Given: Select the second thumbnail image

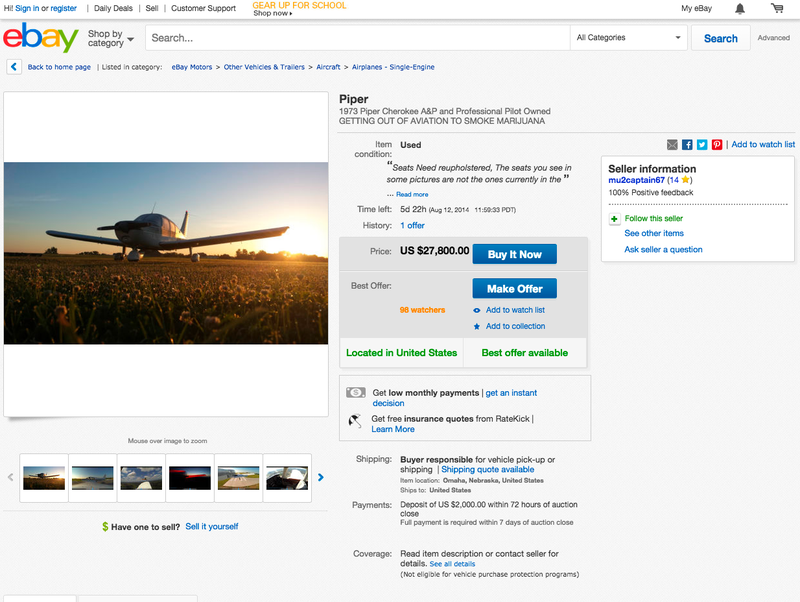Looking at the screenshot, I should click(x=92, y=478).
